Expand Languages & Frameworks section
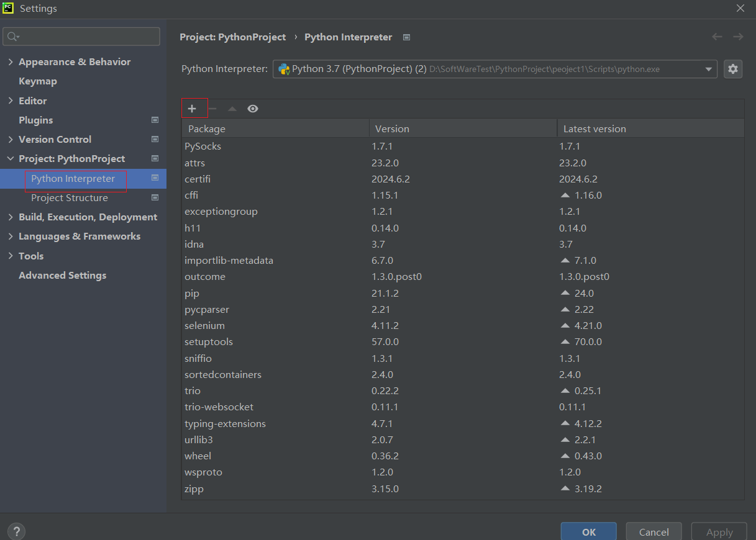 pos(11,236)
